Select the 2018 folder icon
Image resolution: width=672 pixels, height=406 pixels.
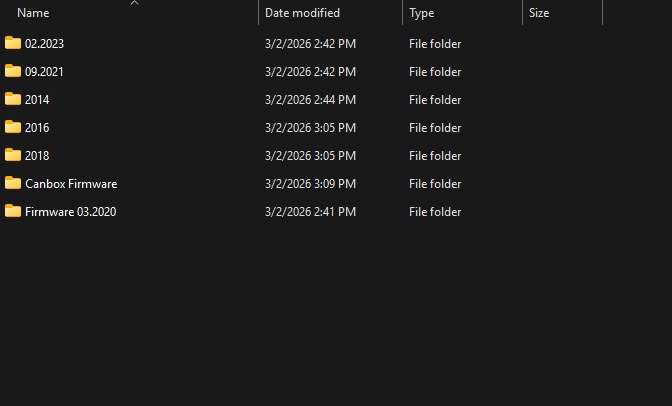13,155
